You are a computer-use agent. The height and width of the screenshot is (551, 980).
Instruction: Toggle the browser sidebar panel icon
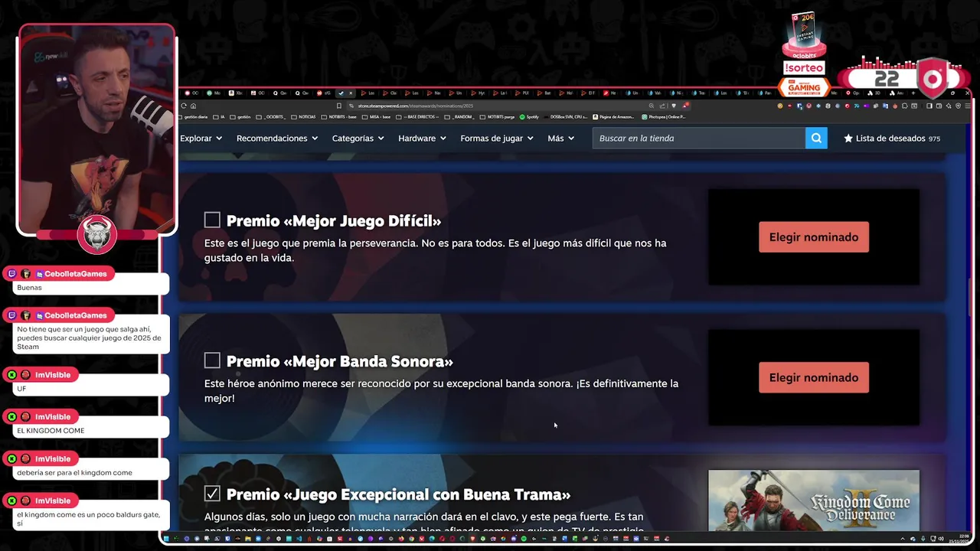pos(929,106)
